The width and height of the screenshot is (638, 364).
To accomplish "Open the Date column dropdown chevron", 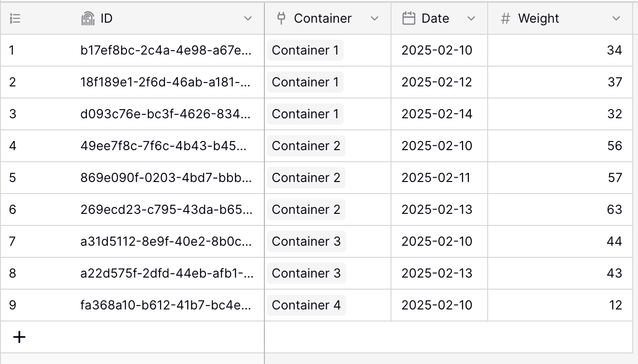I will 471,18.
